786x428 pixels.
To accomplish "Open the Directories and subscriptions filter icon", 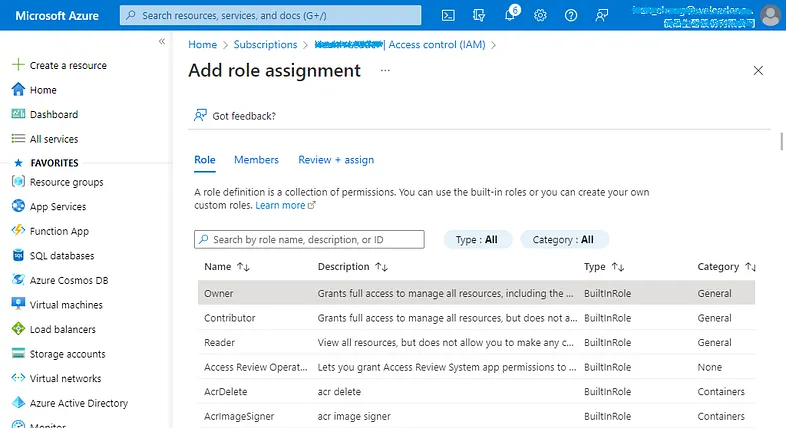I will [x=479, y=16].
